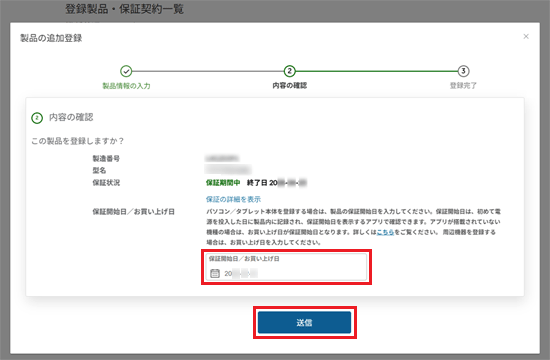The height and width of the screenshot is (360, 550).
Task: Select step 3 circle in progress bar
Action: (463, 71)
